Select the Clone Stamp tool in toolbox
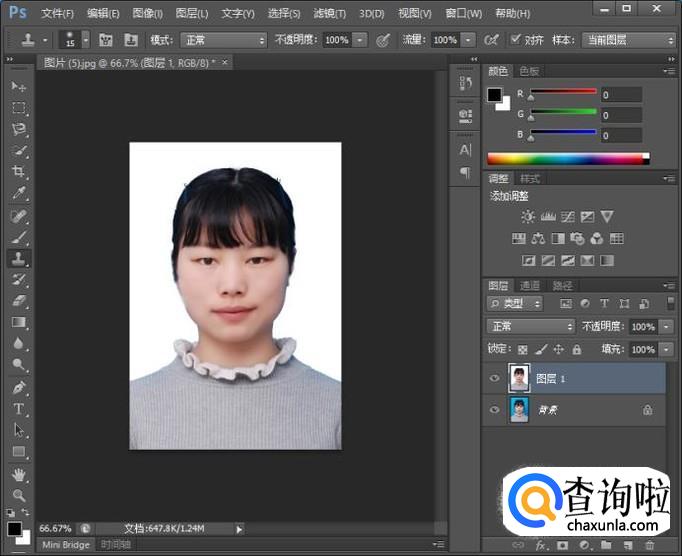Screen dimensions: 682x556 tap(19, 258)
